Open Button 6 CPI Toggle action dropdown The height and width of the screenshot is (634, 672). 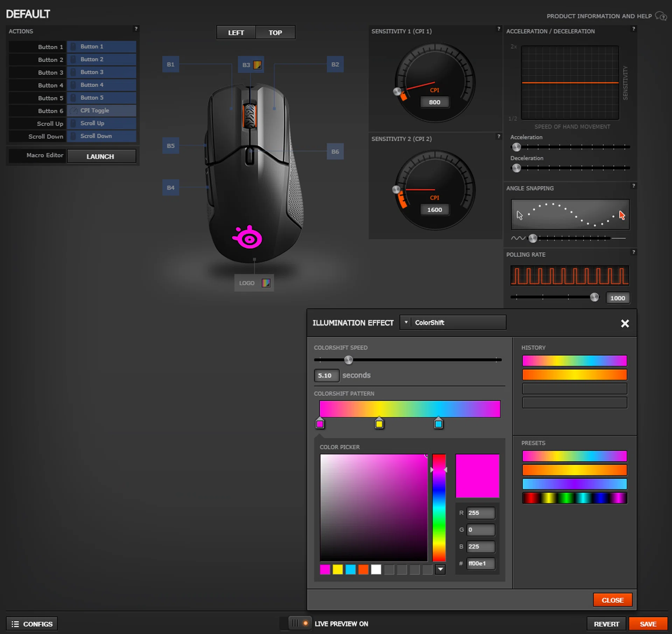[101, 111]
